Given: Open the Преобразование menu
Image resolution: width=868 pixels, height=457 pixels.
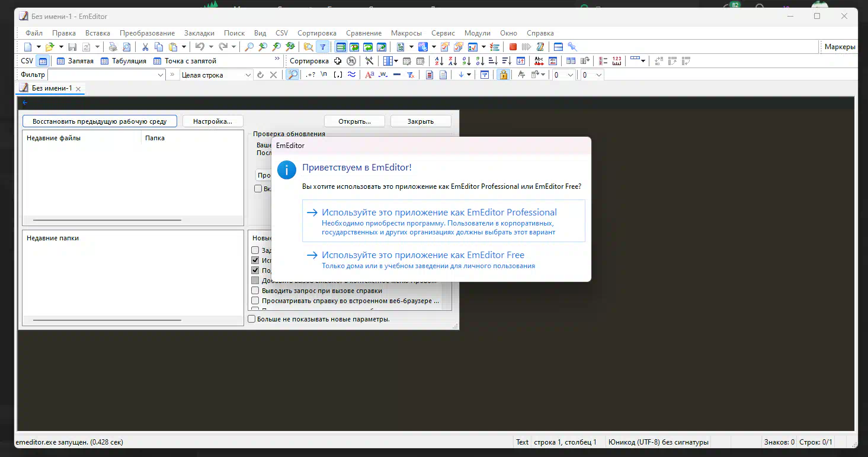Looking at the screenshot, I should [147, 33].
